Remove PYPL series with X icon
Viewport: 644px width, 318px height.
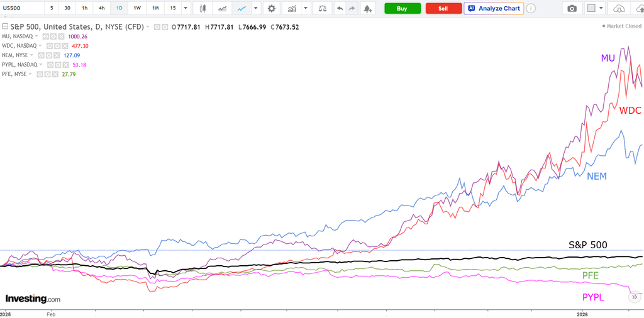(x=65, y=65)
